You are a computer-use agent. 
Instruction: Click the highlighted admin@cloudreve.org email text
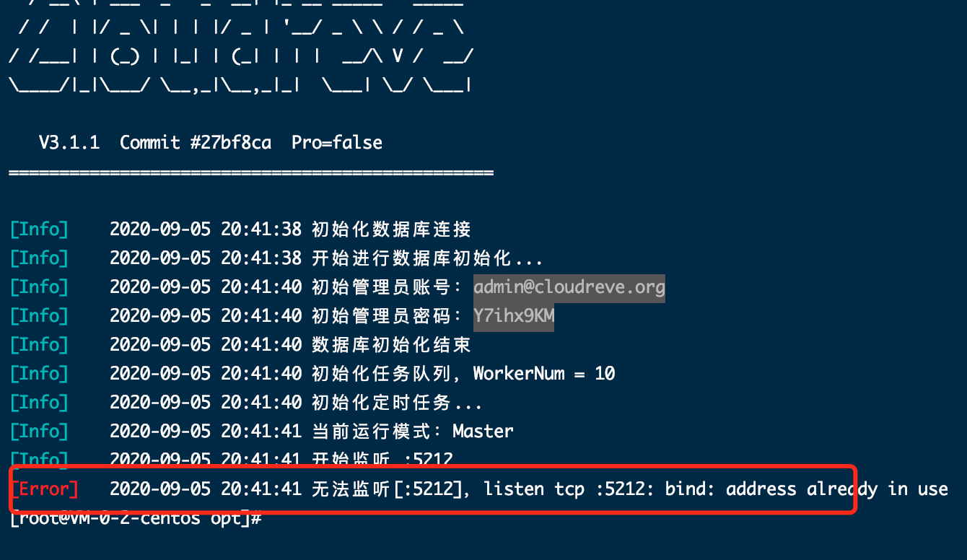point(569,287)
